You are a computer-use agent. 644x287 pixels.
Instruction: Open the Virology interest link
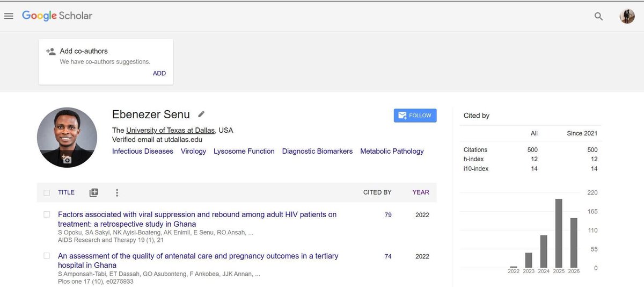coord(193,152)
